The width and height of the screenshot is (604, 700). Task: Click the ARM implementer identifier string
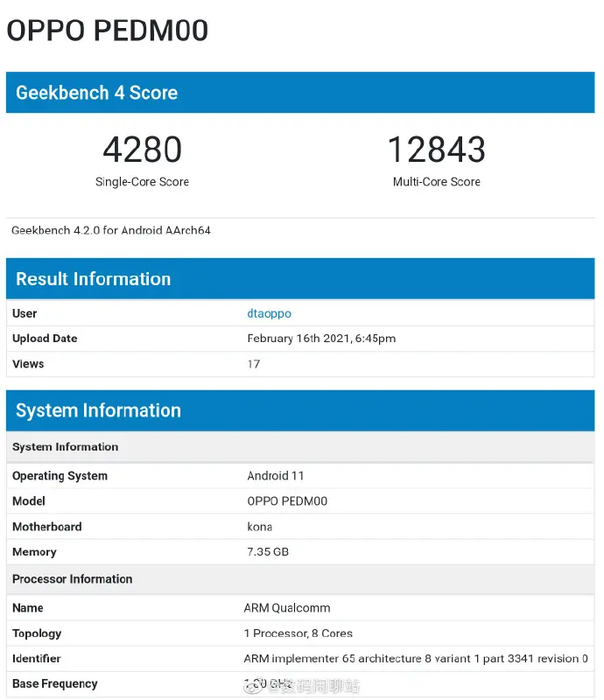[x=416, y=659]
